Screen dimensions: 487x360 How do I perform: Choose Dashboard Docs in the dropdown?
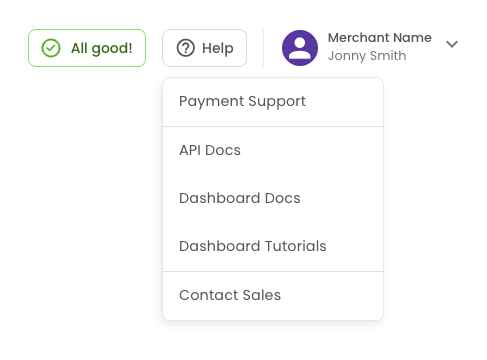pyautogui.click(x=273, y=198)
